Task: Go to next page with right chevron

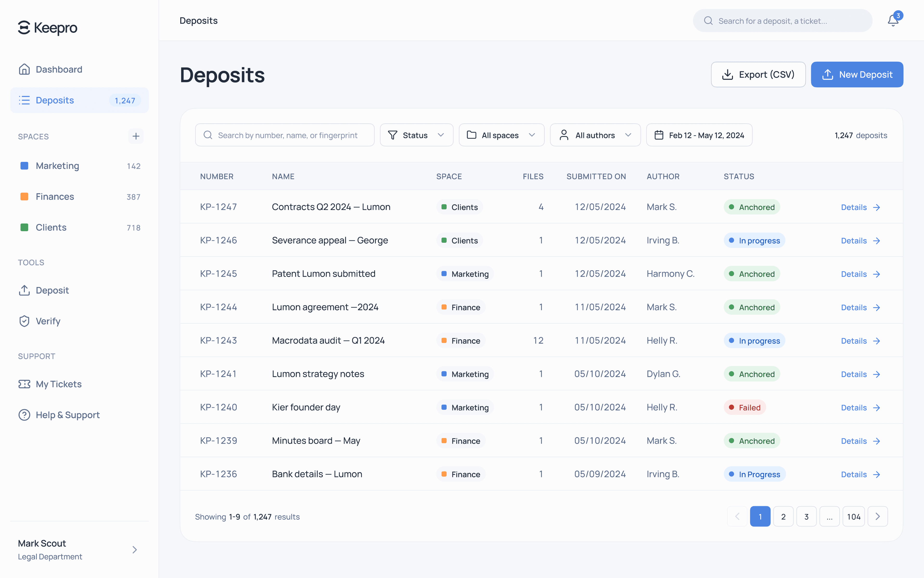Action: pyautogui.click(x=877, y=516)
